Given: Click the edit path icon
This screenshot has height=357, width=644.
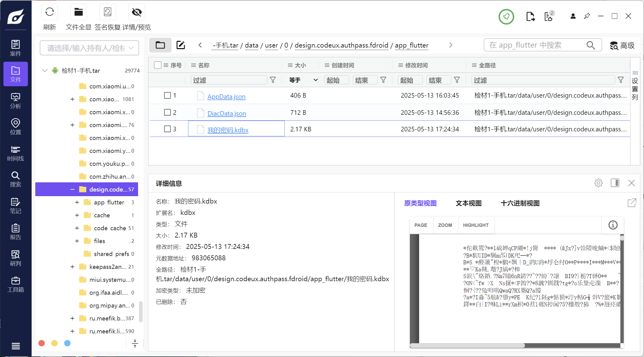Looking at the screenshot, I should (181, 45).
